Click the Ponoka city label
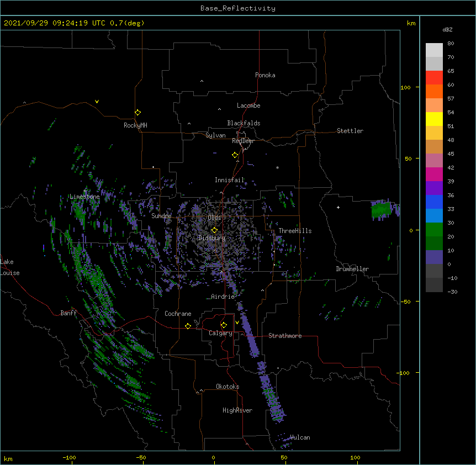 pos(265,75)
